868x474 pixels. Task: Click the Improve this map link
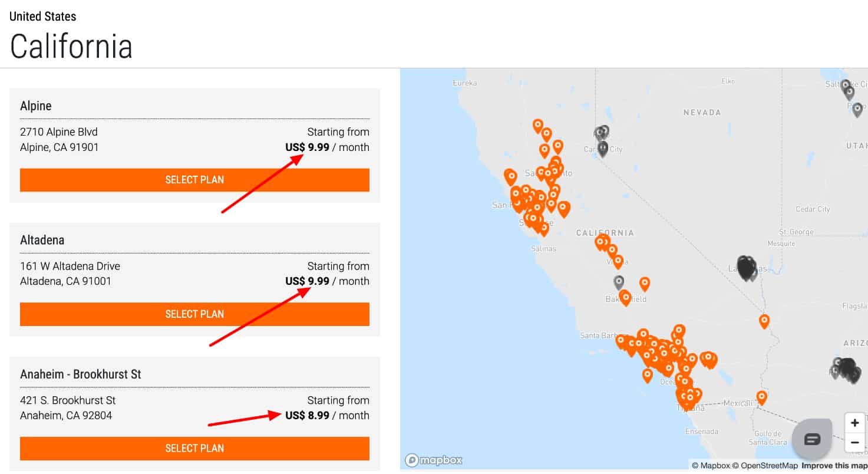point(834,466)
